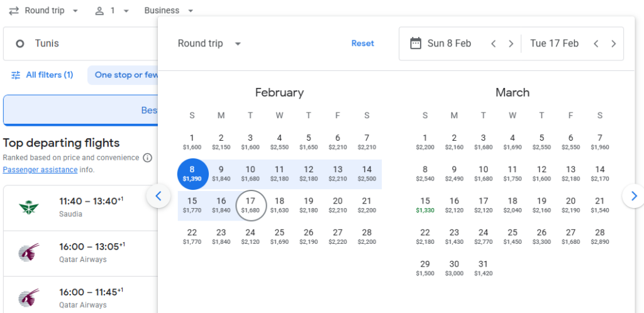Select the Qatar Airways 16:00 – 11:45 flight

coord(81,295)
